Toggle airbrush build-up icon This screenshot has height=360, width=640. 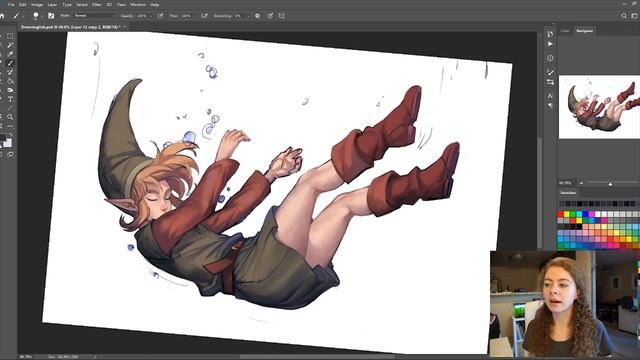pyautogui.click(x=204, y=16)
